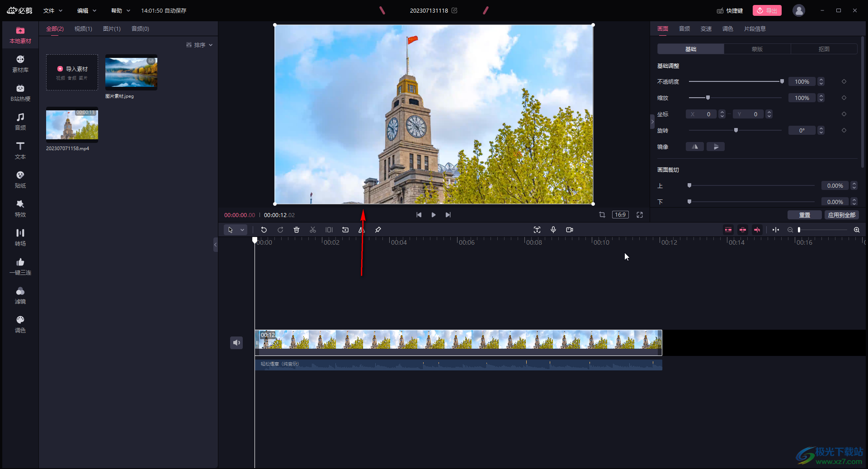The height and width of the screenshot is (469, 868).
Task: Click the fullscreen preview icon
Action: tap(640, 215)
